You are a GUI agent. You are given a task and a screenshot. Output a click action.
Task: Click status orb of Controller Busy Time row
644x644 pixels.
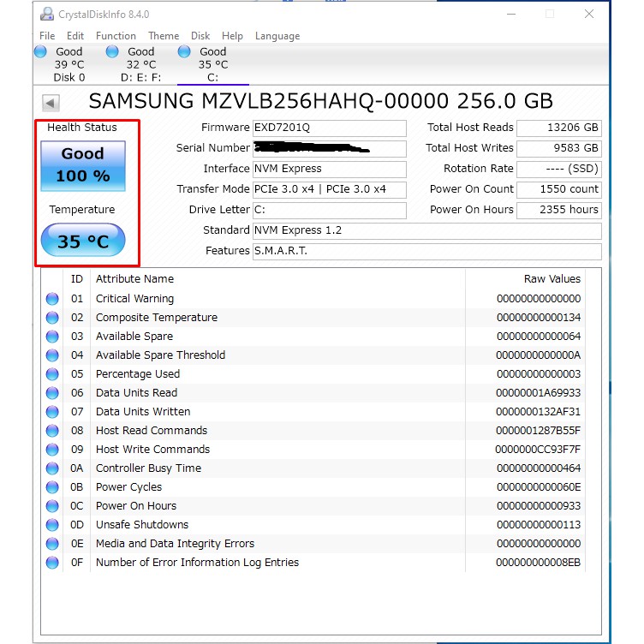[x=52, y=468]
